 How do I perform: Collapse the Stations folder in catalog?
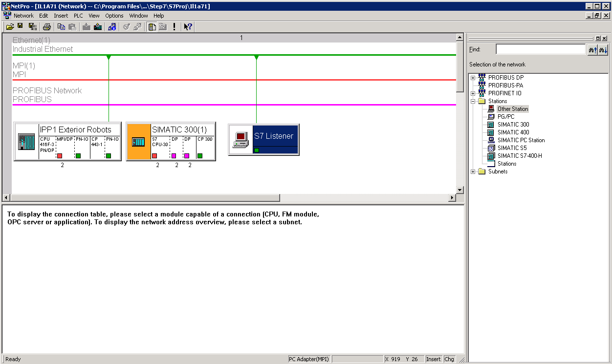coord(473,101)
